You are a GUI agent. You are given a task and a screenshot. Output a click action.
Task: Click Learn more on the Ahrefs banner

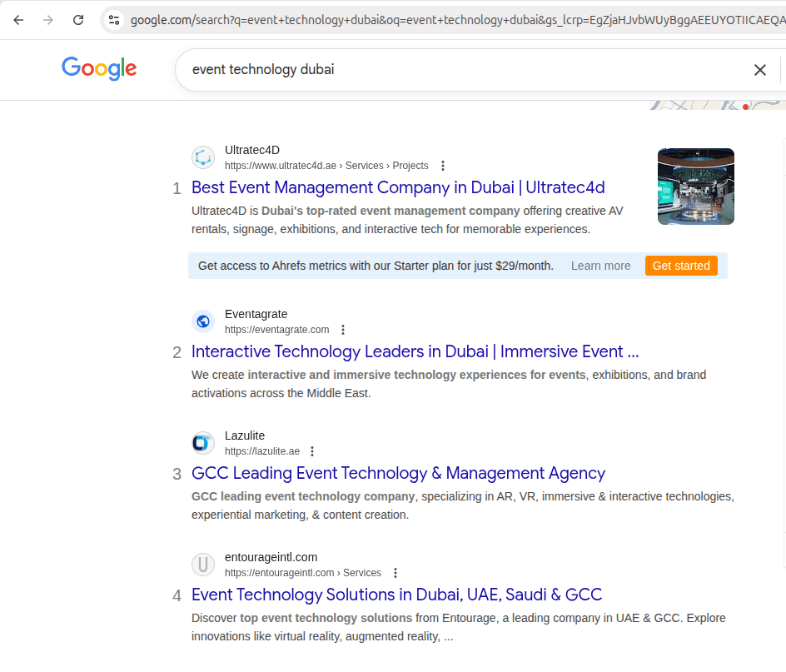600,266
